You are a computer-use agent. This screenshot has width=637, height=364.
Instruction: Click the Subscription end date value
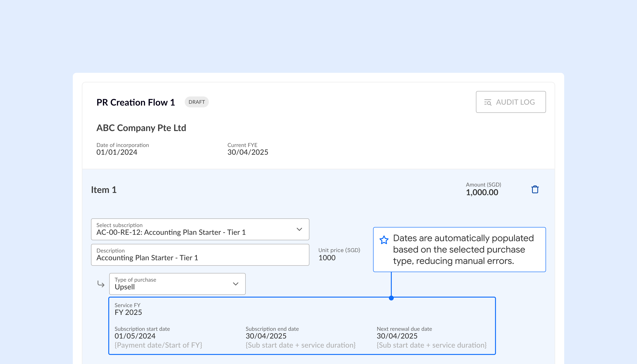266,336
